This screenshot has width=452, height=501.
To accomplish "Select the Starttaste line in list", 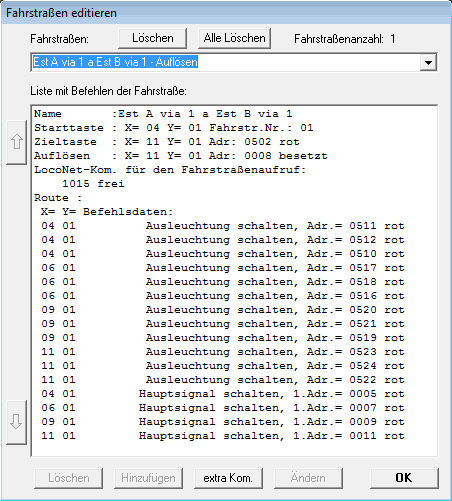I will [174, 128].
